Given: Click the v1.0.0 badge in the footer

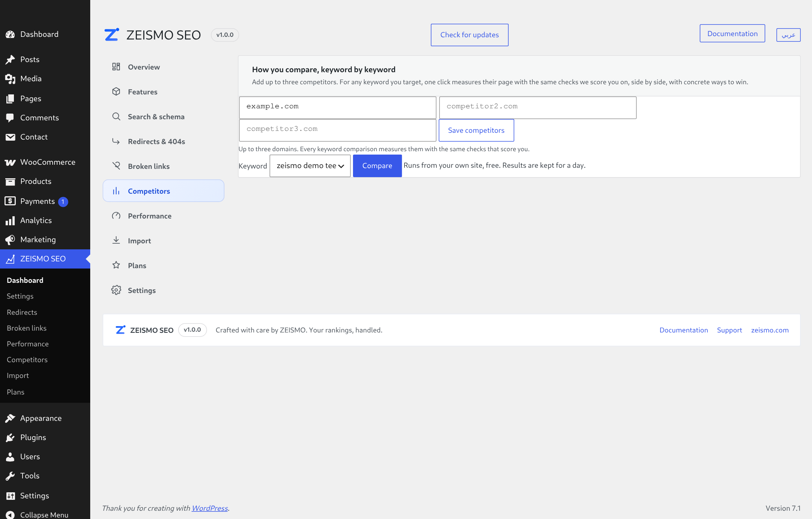Looking at the screenshot, I should coord(192,330).
